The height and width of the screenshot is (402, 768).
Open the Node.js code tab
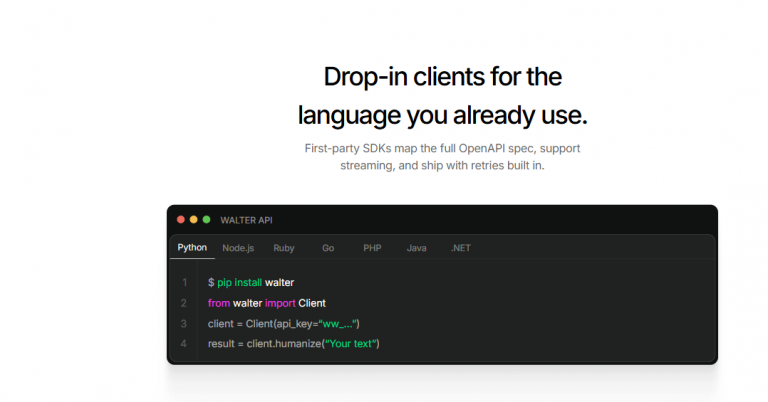point(238,248)
